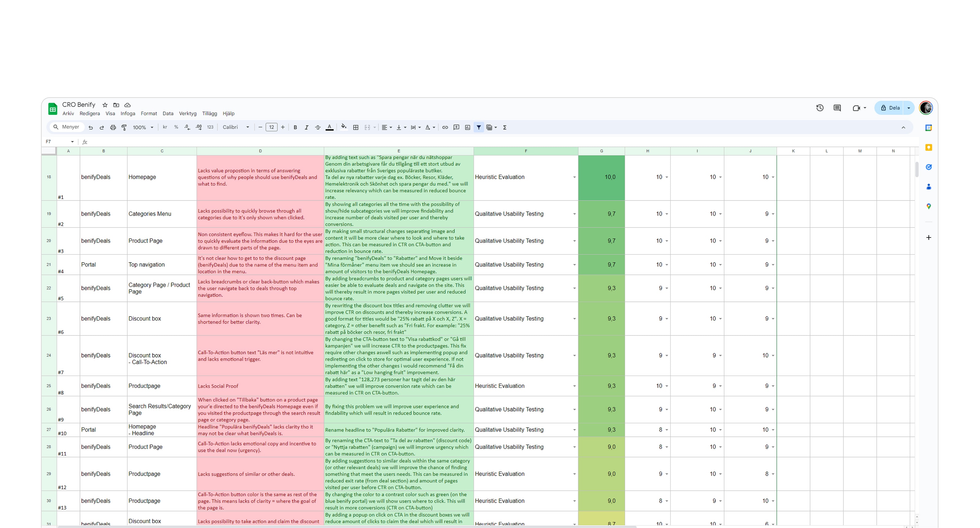Viewport: 980px width, 528px height.
Task: Click the Redo arrow in the toolbar
Action: 102,127
